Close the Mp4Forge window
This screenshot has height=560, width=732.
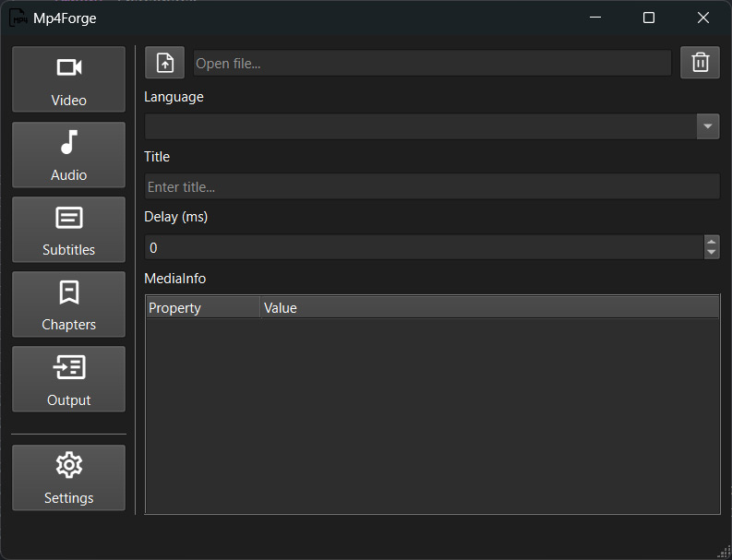[703, 18]
